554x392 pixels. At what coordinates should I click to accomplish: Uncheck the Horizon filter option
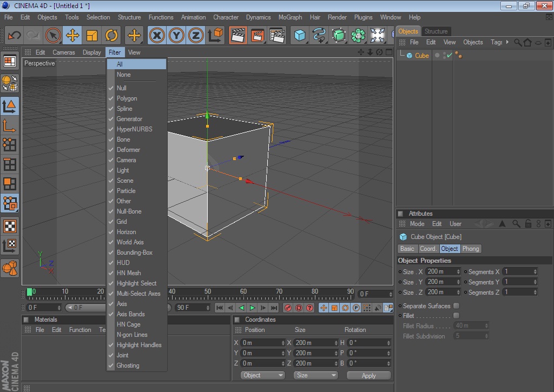coord(137,231)
